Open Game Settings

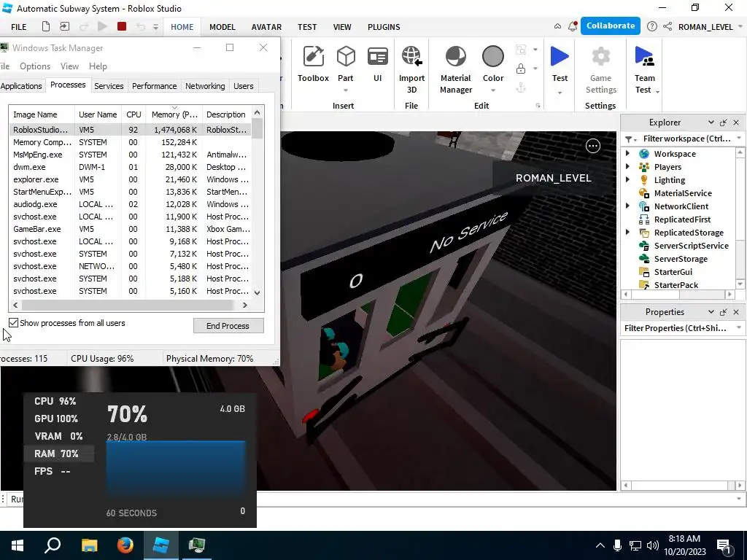(601, 69)
